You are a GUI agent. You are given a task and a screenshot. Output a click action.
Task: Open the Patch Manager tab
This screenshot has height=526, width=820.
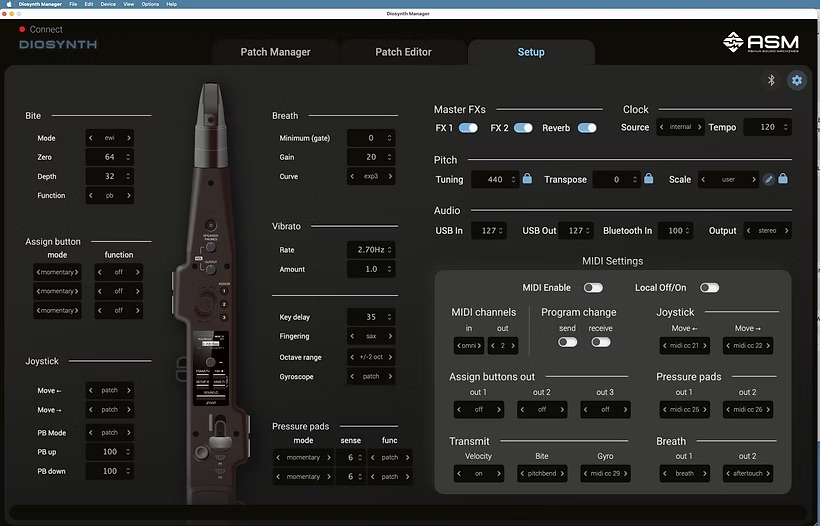click(275, 52)
